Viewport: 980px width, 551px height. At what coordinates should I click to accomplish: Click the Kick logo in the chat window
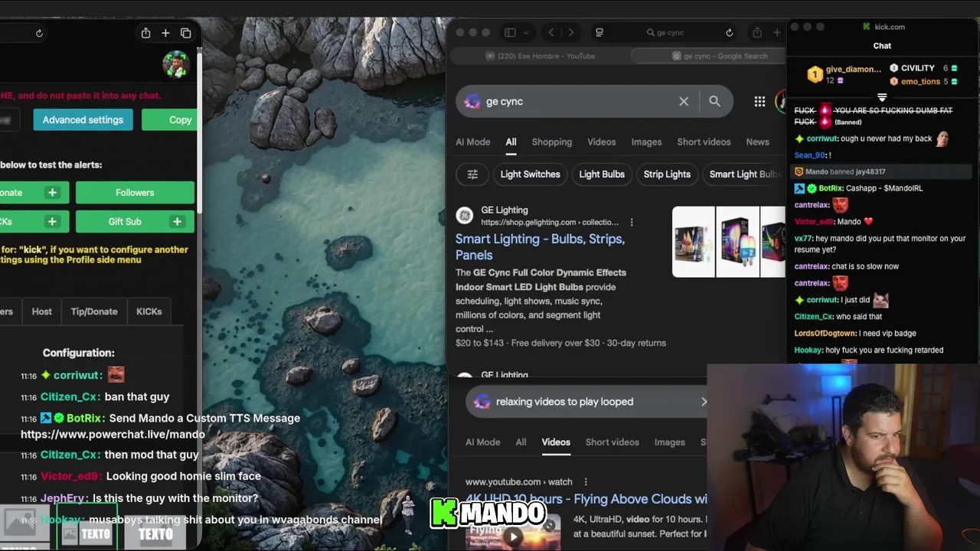click(867, 27)
